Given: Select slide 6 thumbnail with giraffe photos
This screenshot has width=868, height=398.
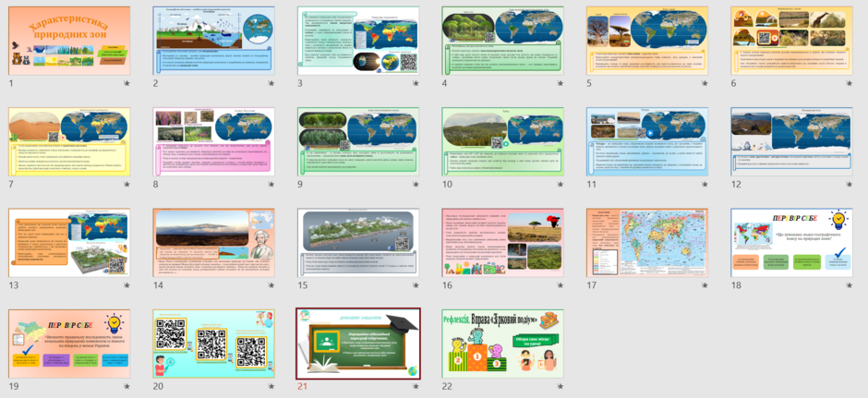Looking at the screenshot, I should (791, 41).
